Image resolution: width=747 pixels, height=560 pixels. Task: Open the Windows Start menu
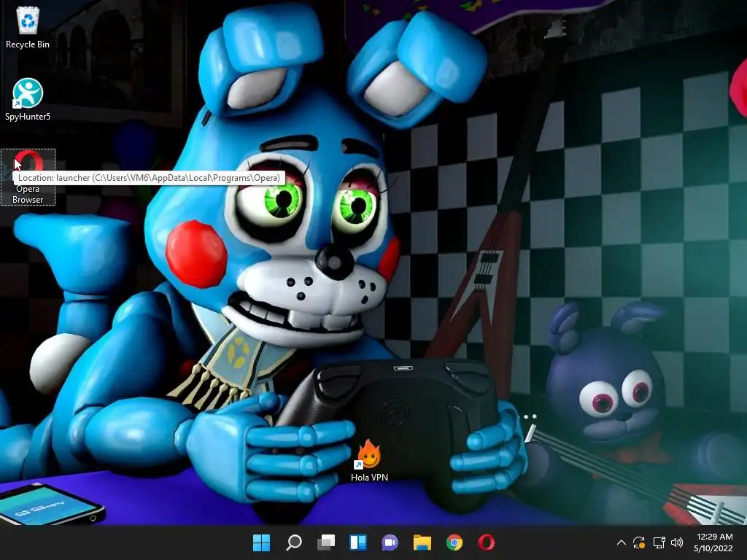[261, 542]
